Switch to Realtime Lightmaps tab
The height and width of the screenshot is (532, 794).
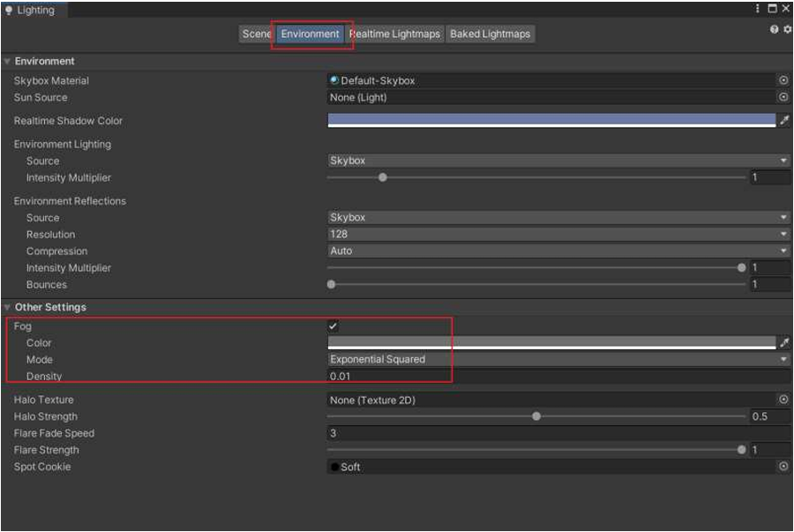[395, 34]
